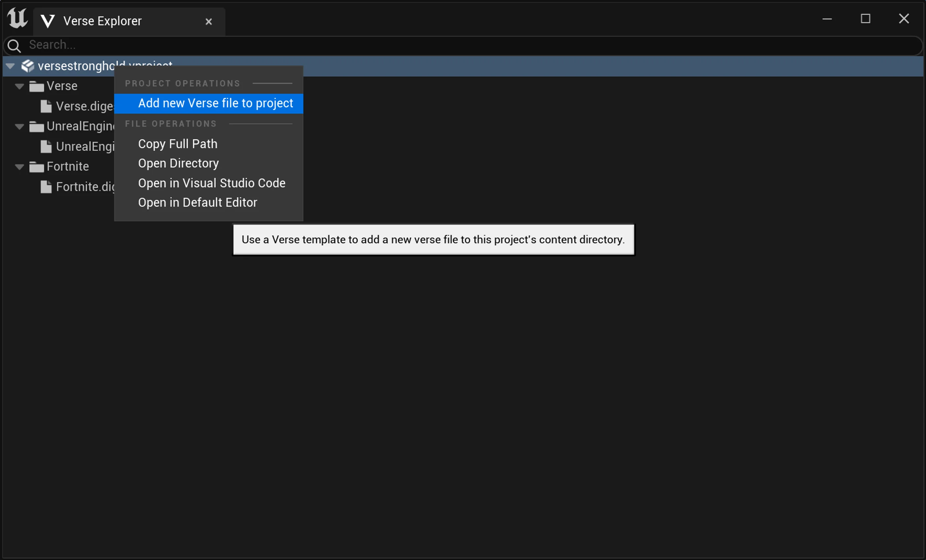Click the Fortnite.digest file icon
The width and height of the screenshot is (926, 560).
(x=46, y=187)
